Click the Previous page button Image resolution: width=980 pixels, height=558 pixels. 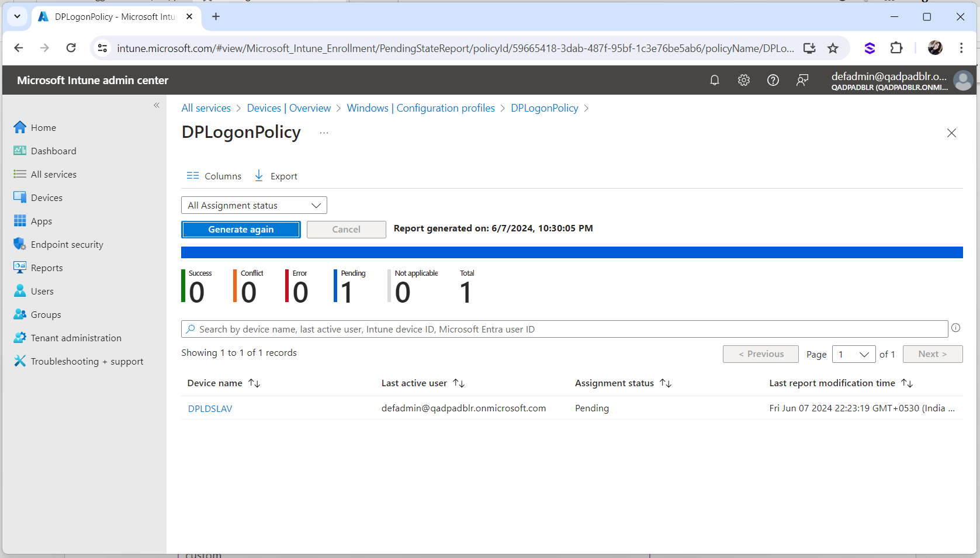[761, 354]
